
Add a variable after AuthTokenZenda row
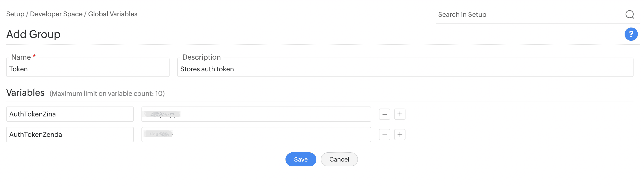coord(400,135)
